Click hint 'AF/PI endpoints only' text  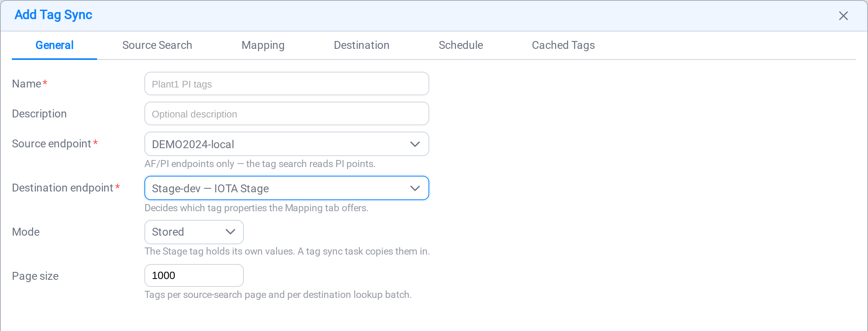click(x=260, y=164)
